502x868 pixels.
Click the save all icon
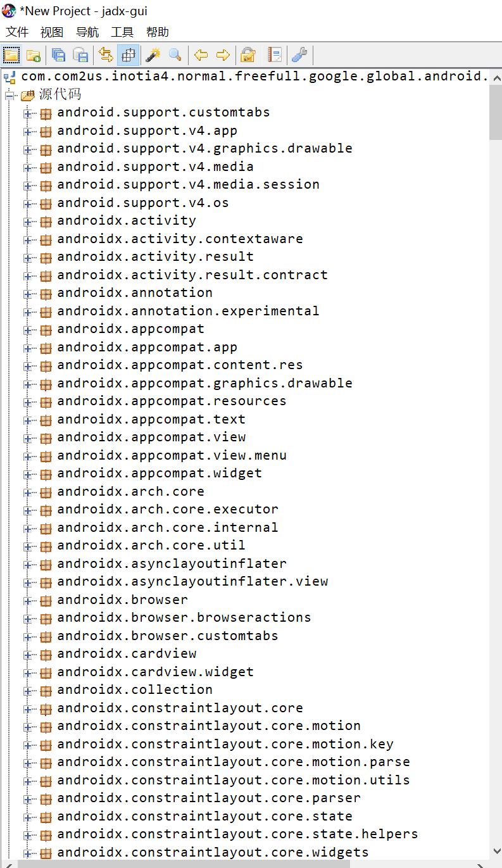[58, 55]
